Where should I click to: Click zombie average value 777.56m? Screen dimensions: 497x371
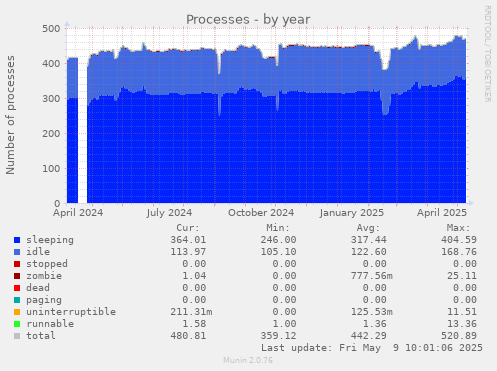point(372,276)
